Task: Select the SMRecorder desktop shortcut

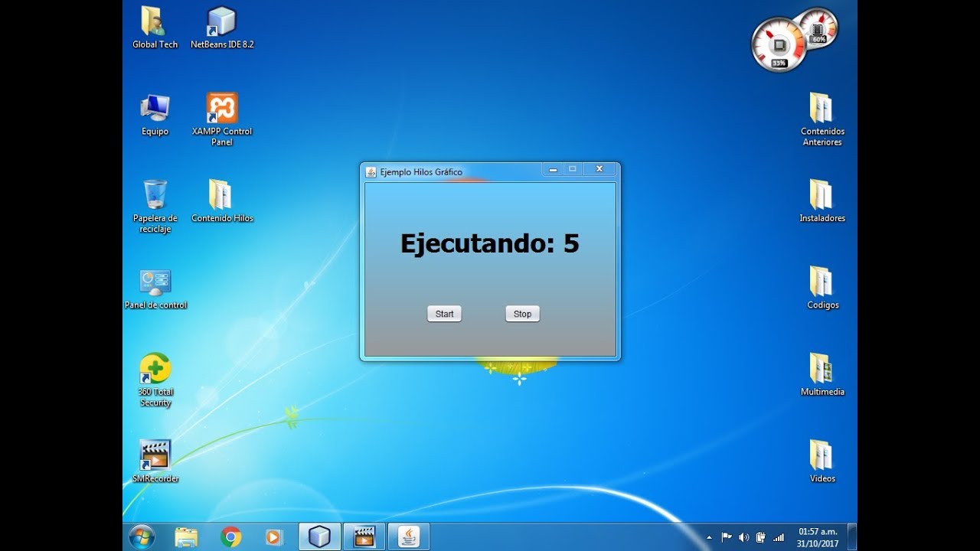Action: pyautogui.click(x=155, y=461)
